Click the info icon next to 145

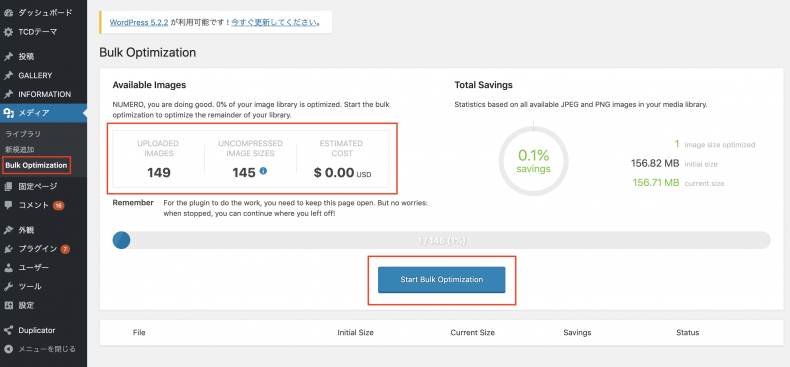263,171
